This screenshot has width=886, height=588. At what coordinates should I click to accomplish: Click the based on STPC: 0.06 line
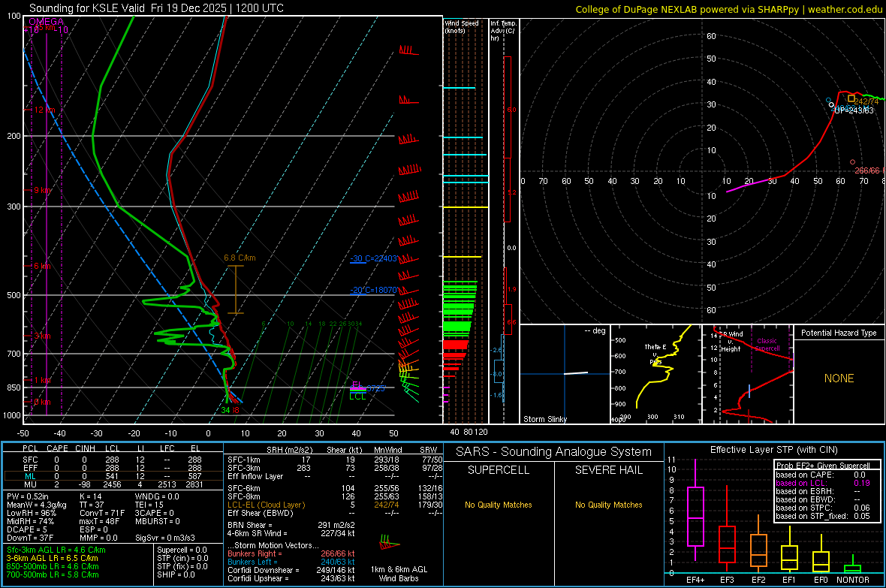point(823,508)
